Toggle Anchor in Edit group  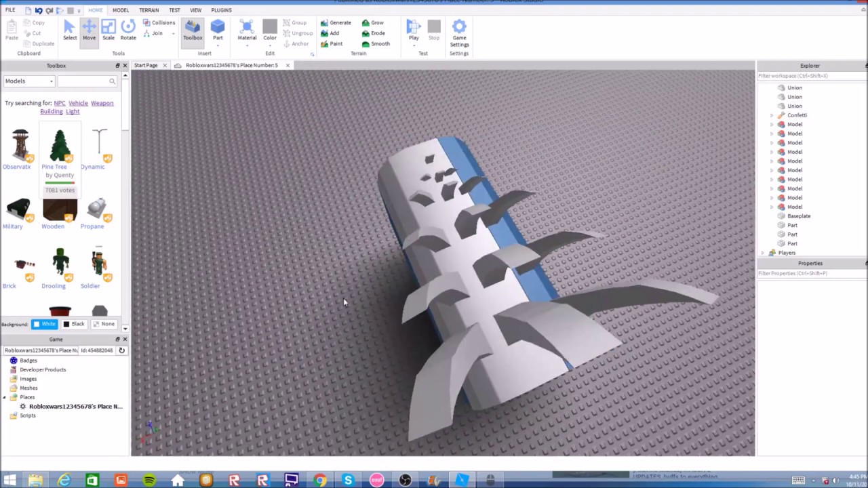tap(296, 44)
